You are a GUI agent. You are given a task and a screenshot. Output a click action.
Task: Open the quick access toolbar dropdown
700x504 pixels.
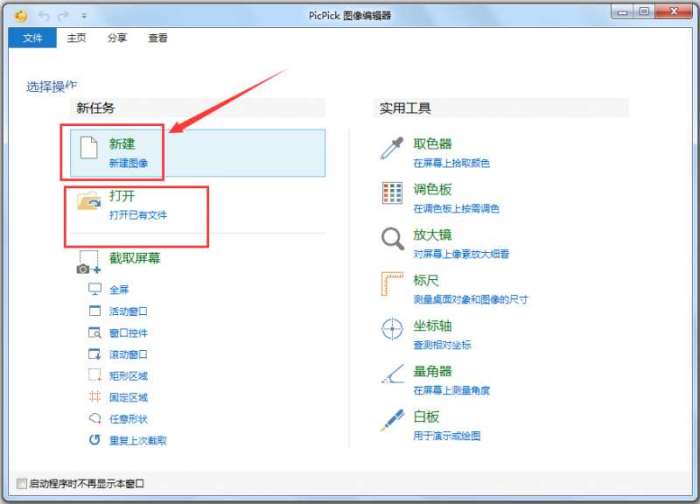pos(83,17)
